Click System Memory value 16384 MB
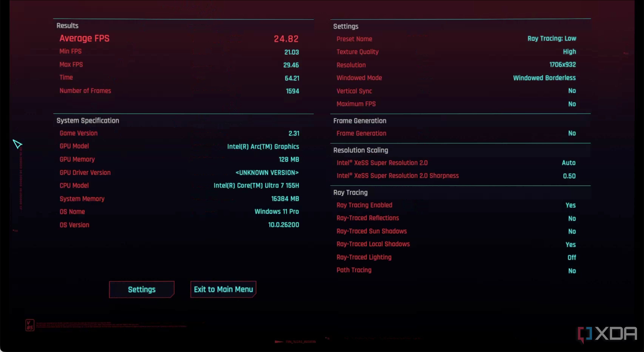644x352 pixels. (x=285, y=199)
